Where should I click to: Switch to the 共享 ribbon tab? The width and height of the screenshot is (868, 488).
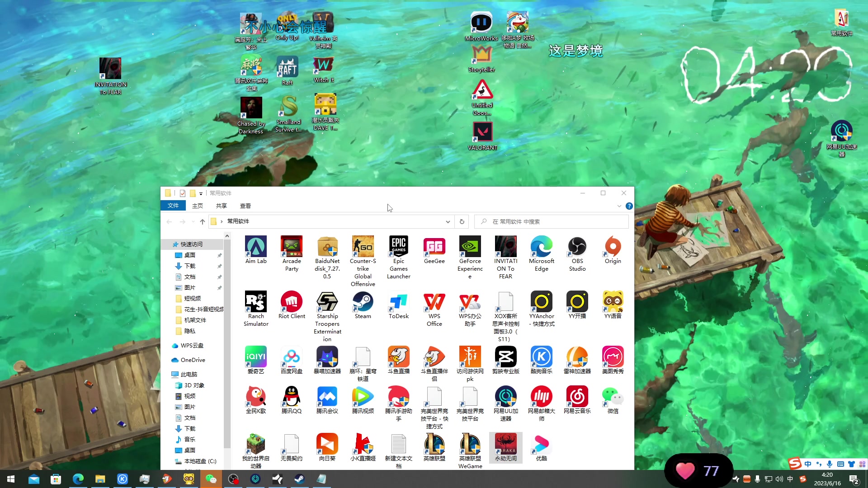(x=222, y=206)
